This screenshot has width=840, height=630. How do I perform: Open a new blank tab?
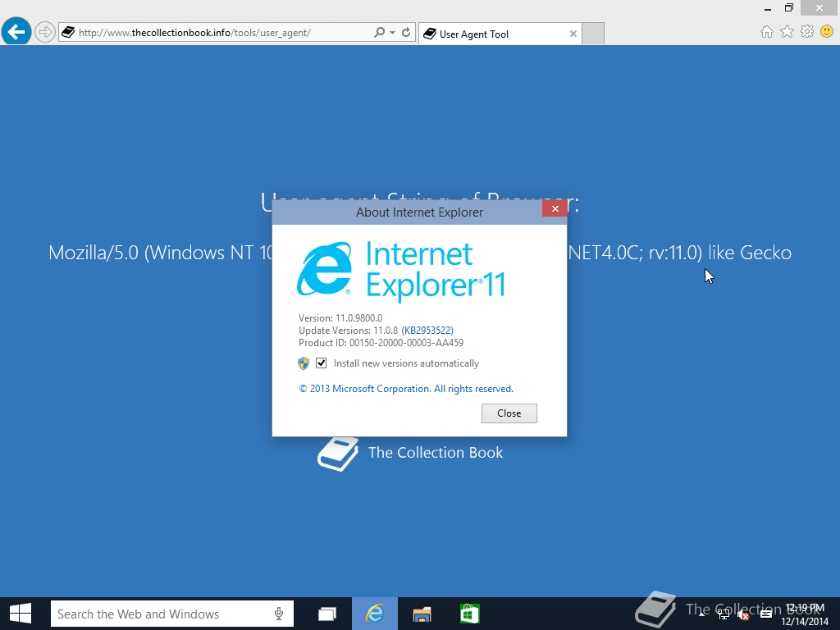pyautogui.click(x=593, y=34)
